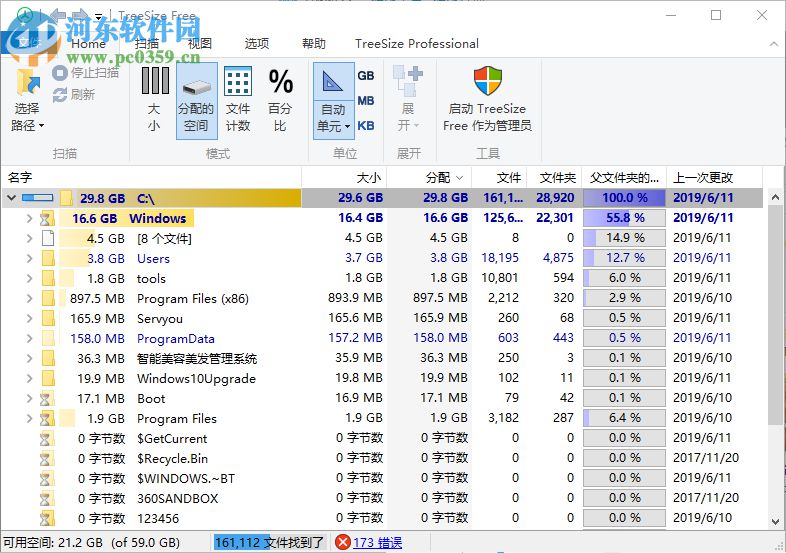Click the Boot folder hourglass icon
Screen dimensions: 786x553
coord(46,399)
